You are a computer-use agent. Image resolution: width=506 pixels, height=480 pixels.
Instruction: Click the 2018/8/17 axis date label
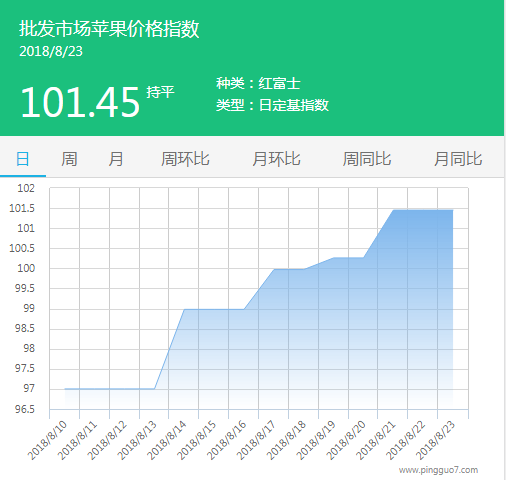click(256, 440)
